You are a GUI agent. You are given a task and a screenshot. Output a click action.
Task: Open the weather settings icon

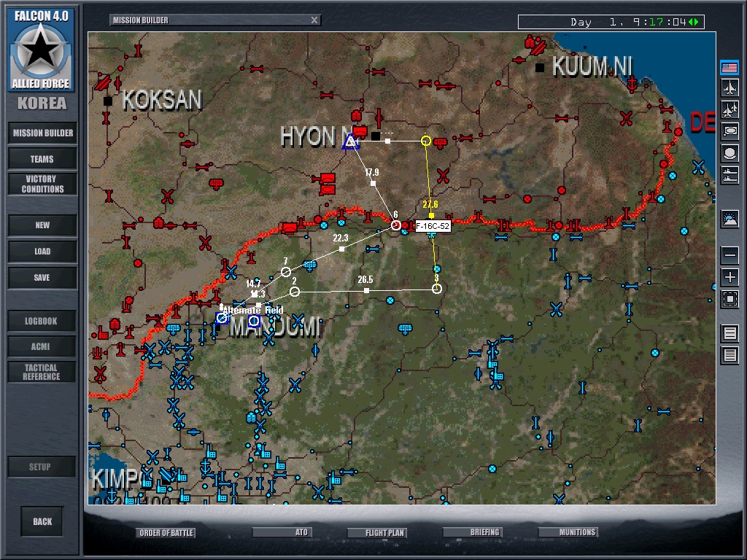729,219
